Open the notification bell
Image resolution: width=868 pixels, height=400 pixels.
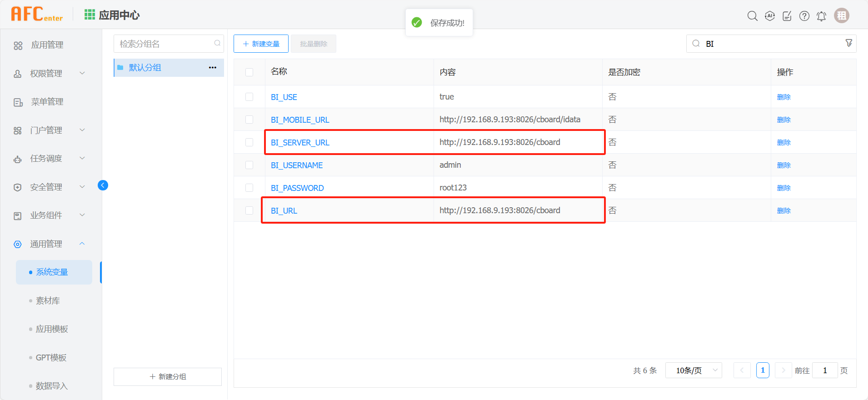821,16
